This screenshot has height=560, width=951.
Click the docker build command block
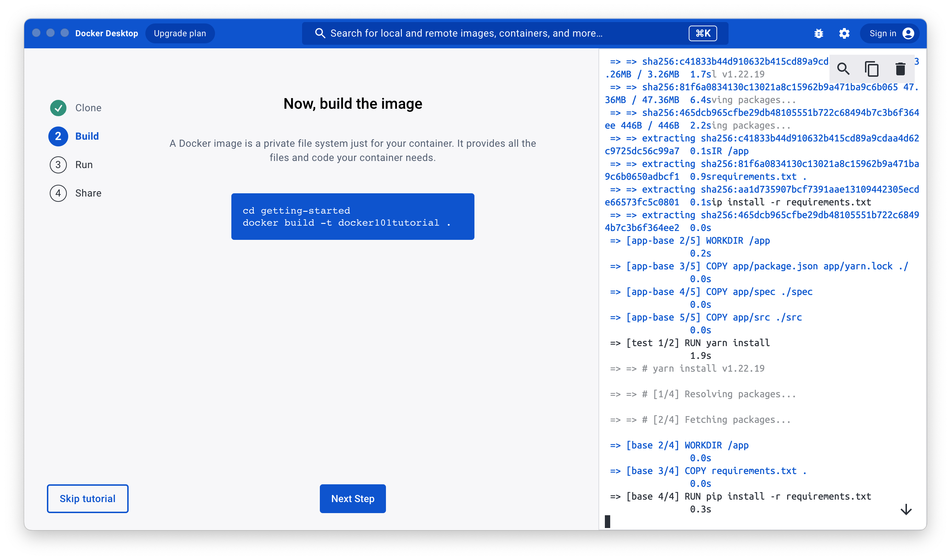(353, 217)
